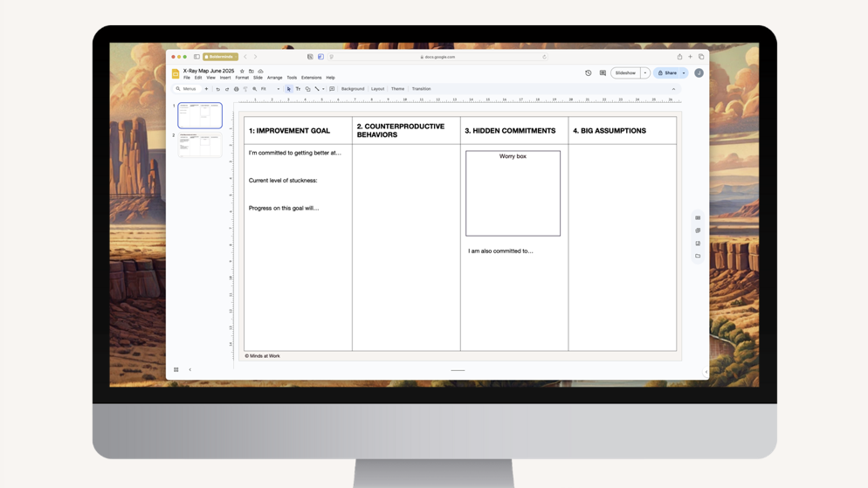Toggle the Safari sidebar icon
Viewport: 868px width, 488px height.
tap(196, 57)
